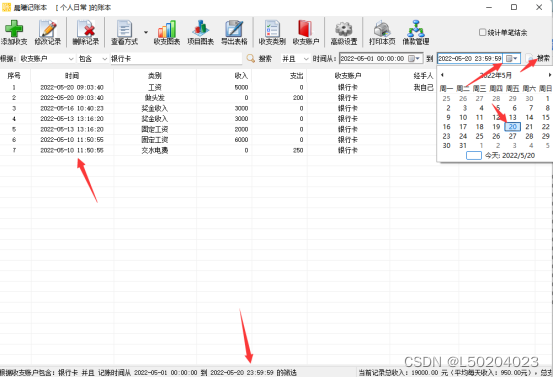The image size is (554, 377).
Task: Sort by the 序号 column header
Action: coord(14,76)
